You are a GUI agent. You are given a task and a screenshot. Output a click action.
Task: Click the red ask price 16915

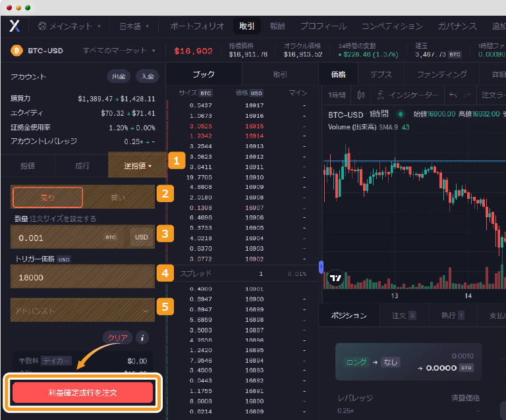click(x=254, y=126)
